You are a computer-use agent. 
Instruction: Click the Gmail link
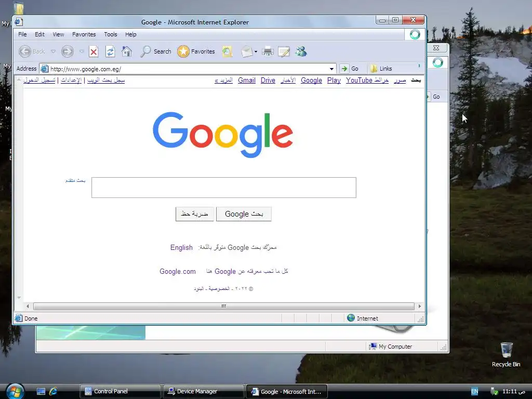pyautogui.click(x=247, y=80)
